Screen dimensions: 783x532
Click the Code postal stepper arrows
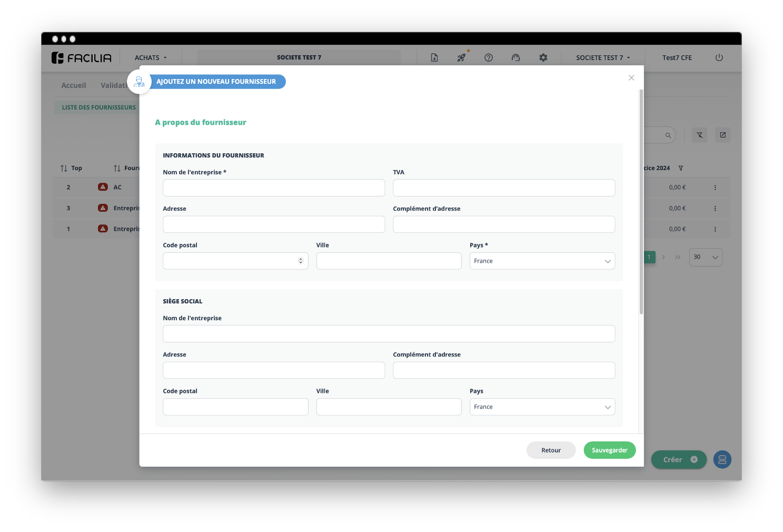[x=301, y=261]
